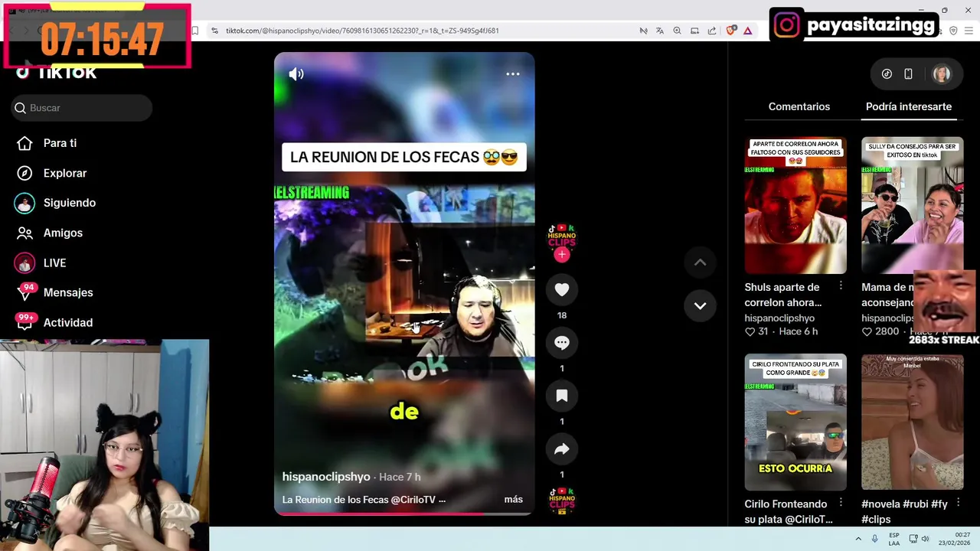Follow Hispano Clips with the plus button
980x551 pixels.
tap(562, 255)
